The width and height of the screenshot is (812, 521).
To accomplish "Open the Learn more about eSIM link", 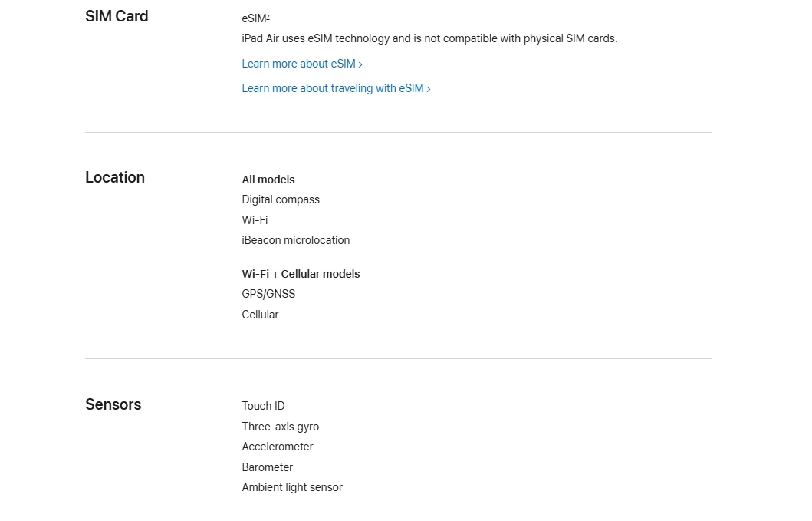I will tap(302, 64).
